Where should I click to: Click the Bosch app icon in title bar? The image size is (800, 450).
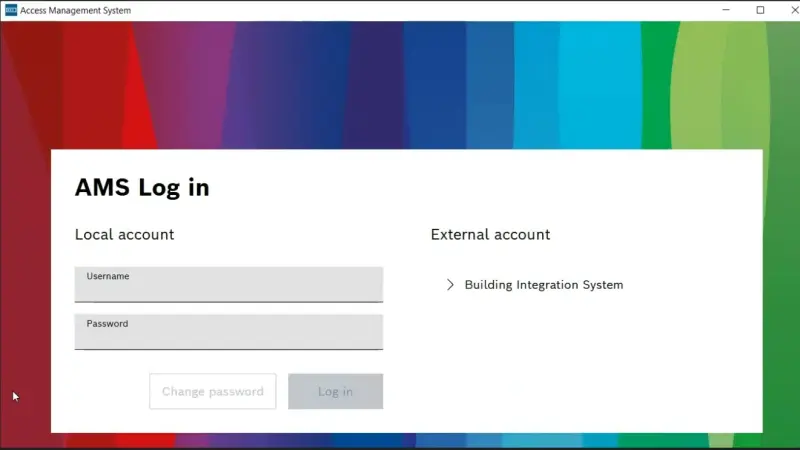pos(10,10)
